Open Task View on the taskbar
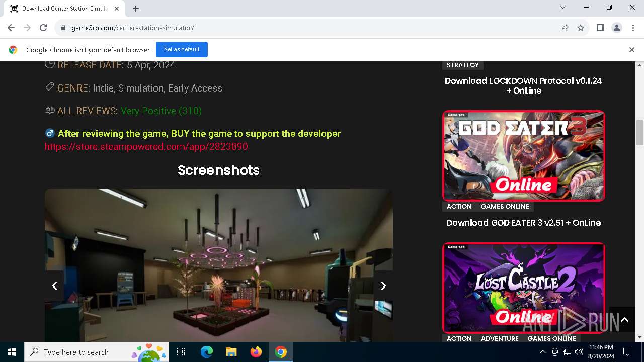644x362 pixels. tap(181, 352)
